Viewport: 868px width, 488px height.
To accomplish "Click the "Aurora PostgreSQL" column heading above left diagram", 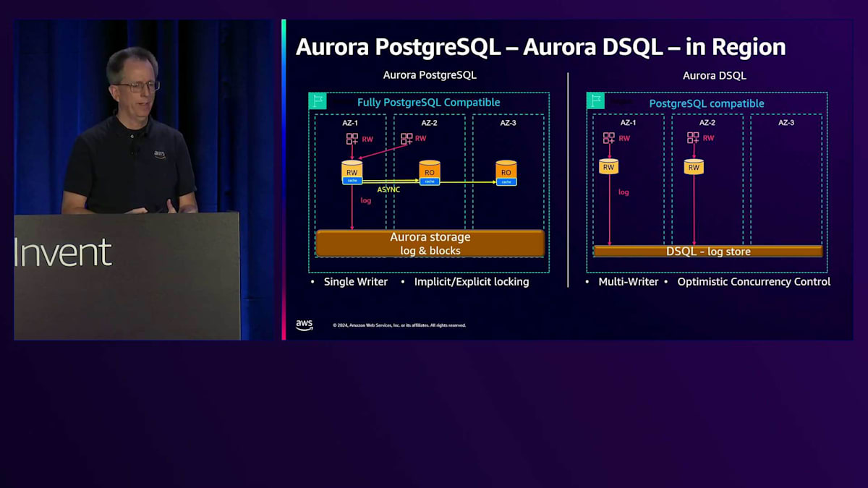I will pyautogui.click(x=430, y=75).
